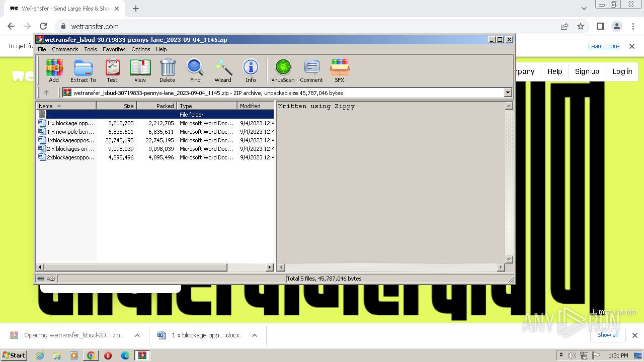Click the Delete trash can icon
Viewport: 644px width, 362px height.
click(x=168, y=70)
